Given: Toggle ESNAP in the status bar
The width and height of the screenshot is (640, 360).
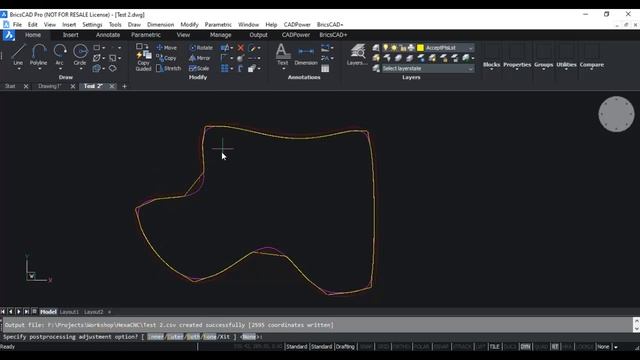Looking at the screenshot, I should click(x=441, y=347).
